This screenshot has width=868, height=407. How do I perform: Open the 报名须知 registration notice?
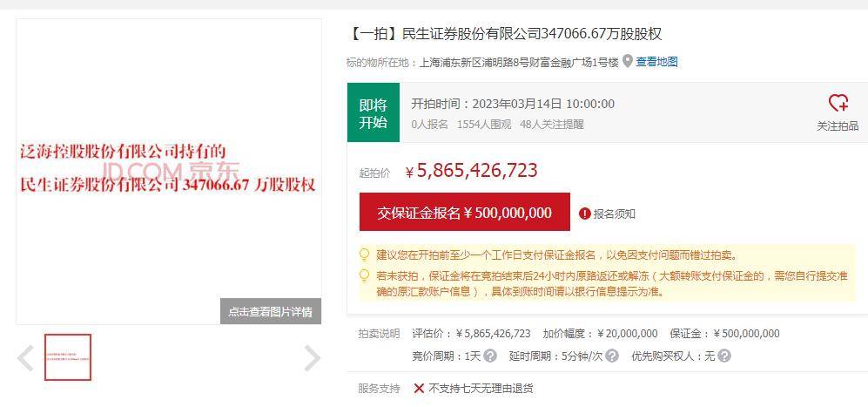[615, 214]
